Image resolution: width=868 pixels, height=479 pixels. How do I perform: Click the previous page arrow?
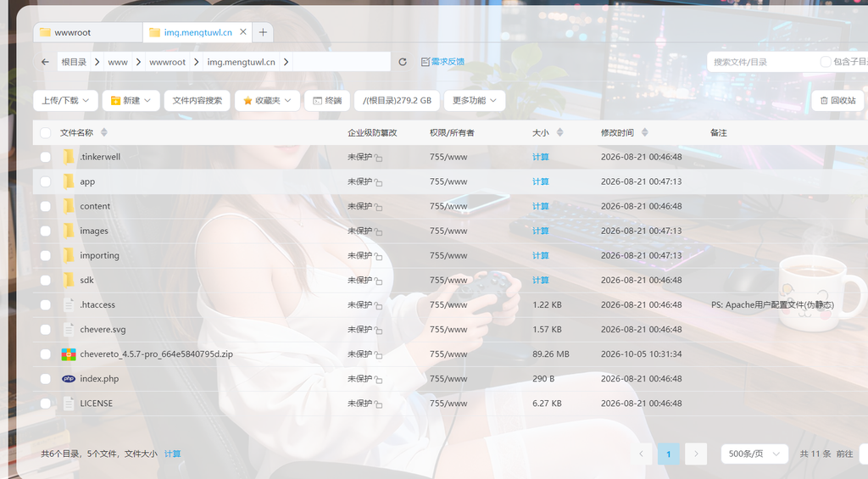coord(641,454)
